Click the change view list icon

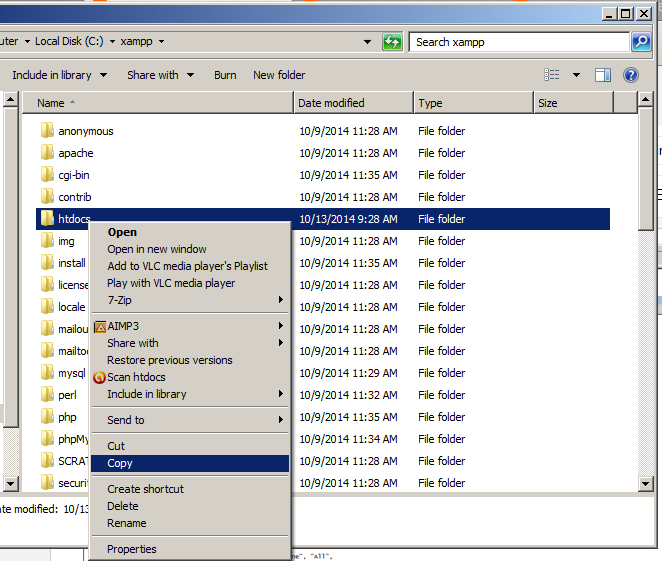tap(551, 75)
